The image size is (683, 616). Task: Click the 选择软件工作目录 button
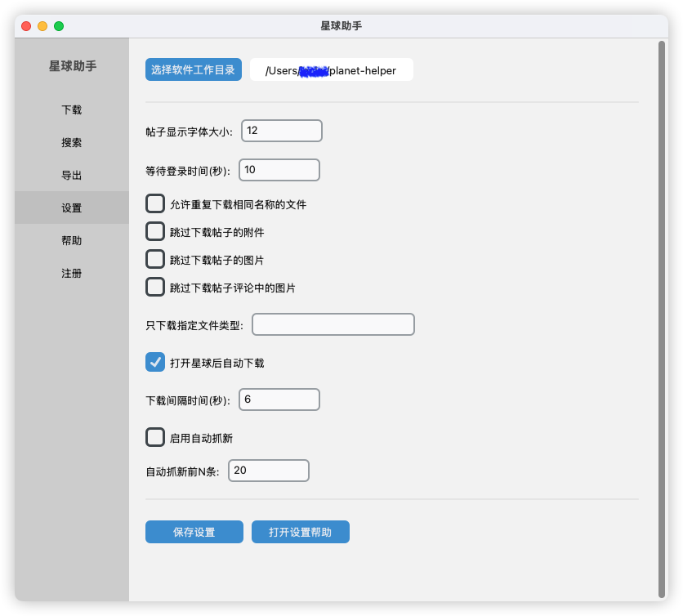tap(194, 70)
